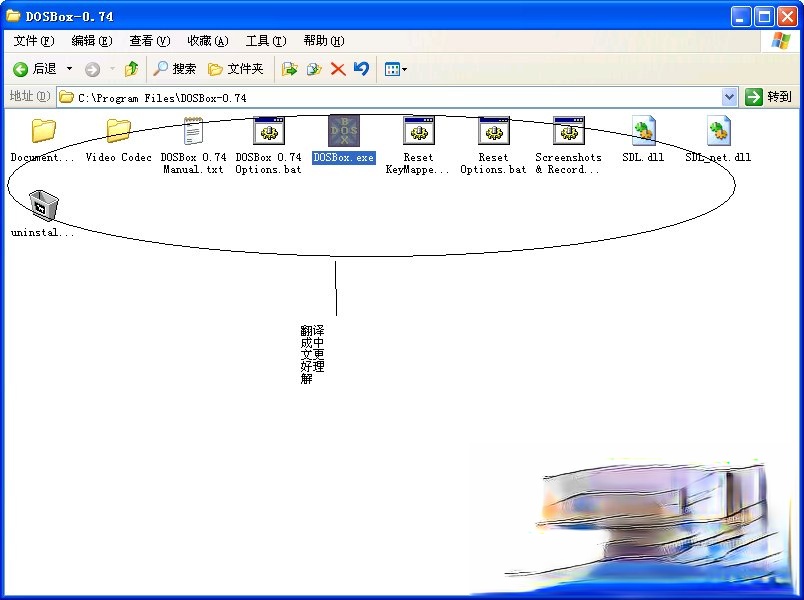Select Reset Options.bat file icon

(x=493, y=131)
